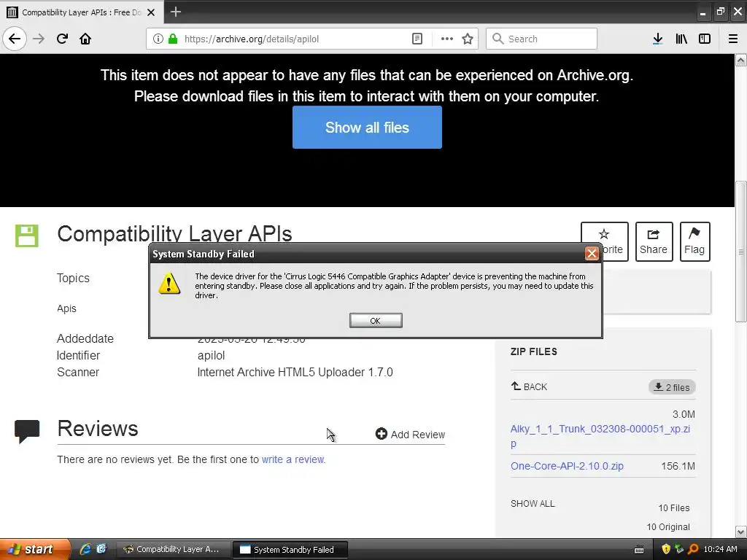Close the System Standby Failed dialog

click(592, 253)
